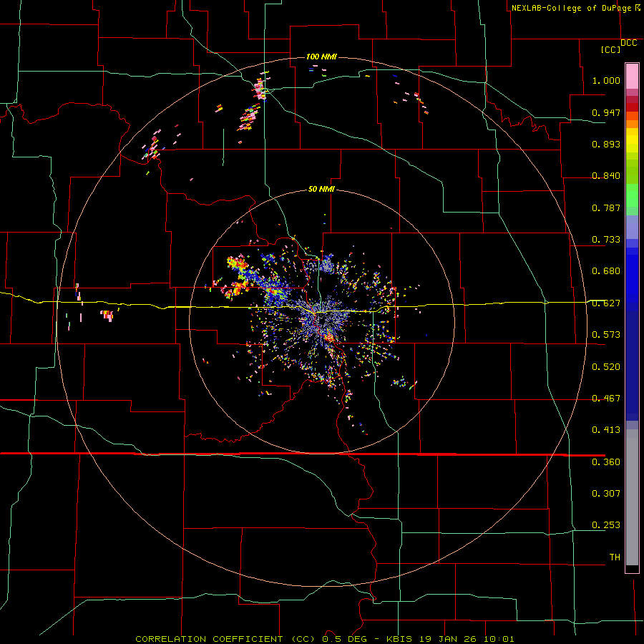Click the NEXLAB-College of DuPage label

[571, 8]
